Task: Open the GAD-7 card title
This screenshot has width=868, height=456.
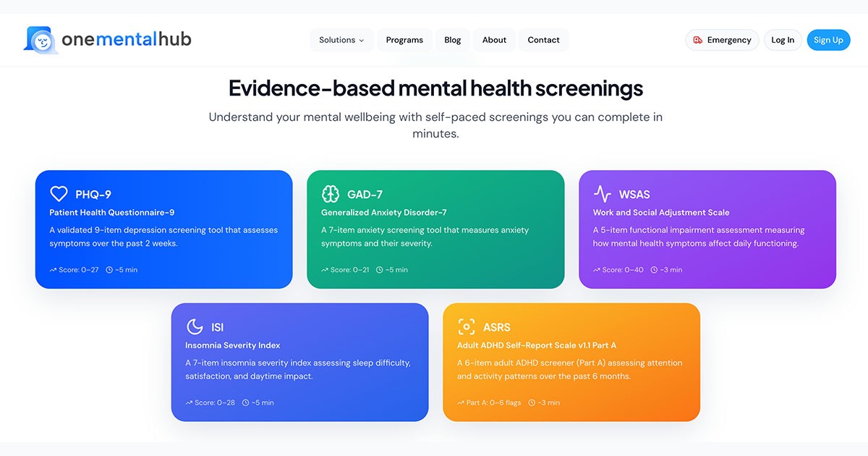Action: click(x=365, y=194)
